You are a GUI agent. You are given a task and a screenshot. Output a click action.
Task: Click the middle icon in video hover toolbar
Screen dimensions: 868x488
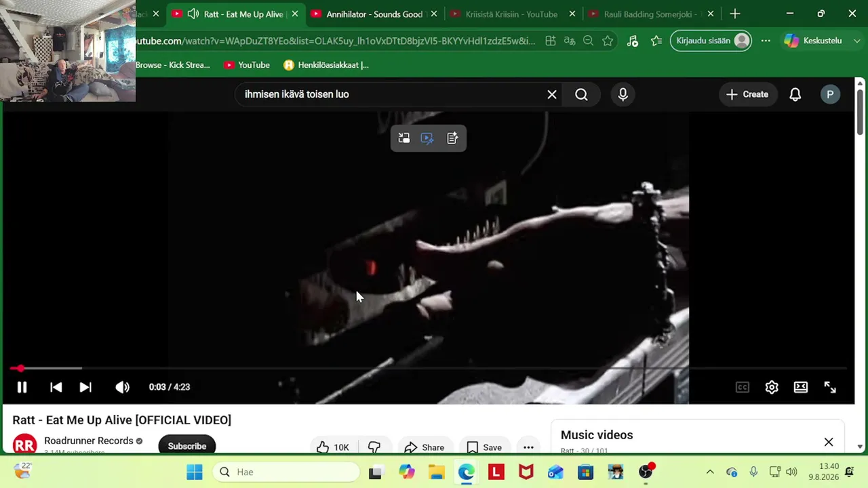coord(427,138)
